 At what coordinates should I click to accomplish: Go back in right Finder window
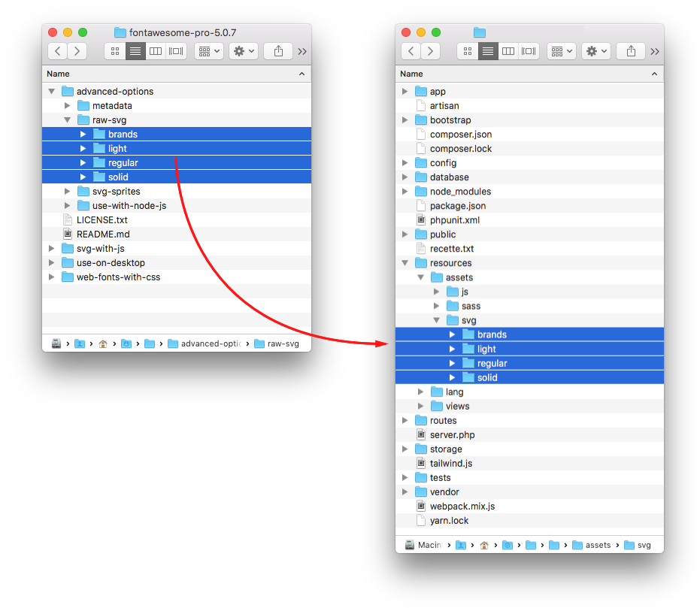point(411,51)
